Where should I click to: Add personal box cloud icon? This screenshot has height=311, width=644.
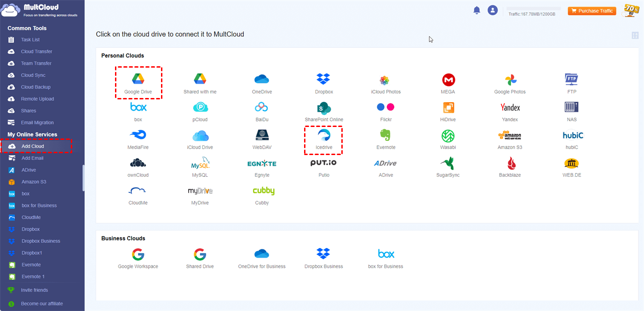138,112
